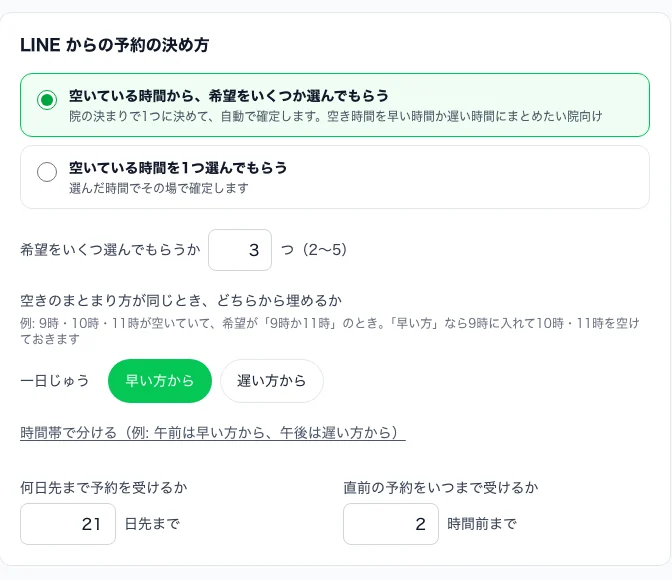672x580 pixels.
Task: Click label '空きのまとまり方が同じとき、どちらから埋めるか'
Action: click(181, 301)
